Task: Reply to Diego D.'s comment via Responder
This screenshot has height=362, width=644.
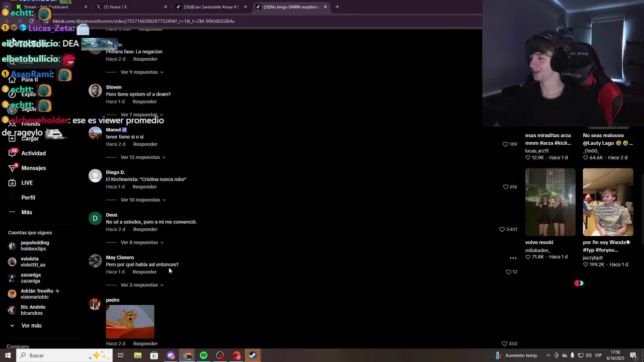Action: (x=145, y=187)
